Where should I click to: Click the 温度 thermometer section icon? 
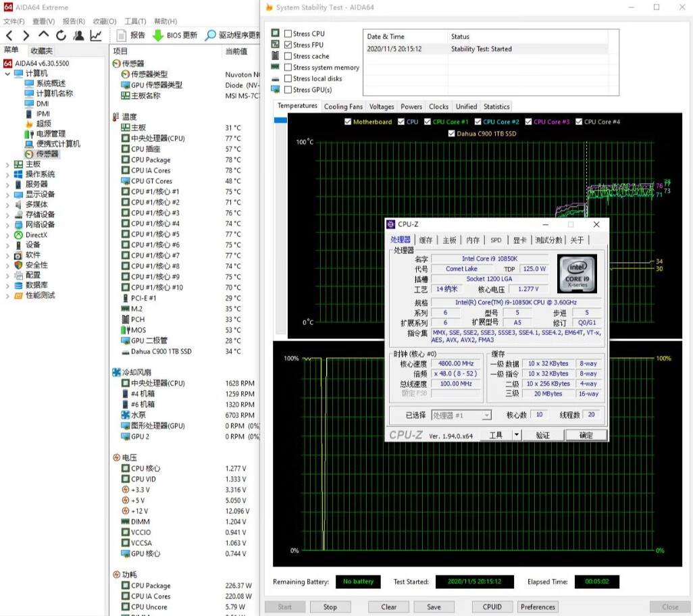pyautogui.click(x=115, y=117)
